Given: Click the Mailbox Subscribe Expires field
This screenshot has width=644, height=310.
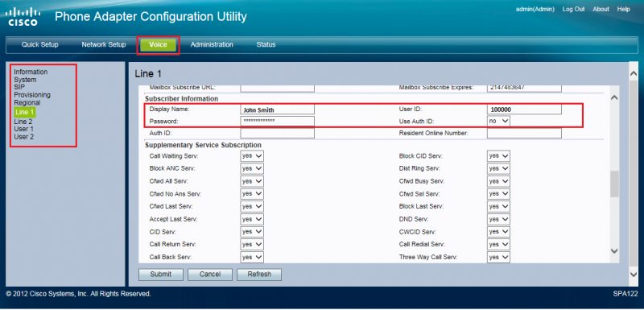Looking at the screenshot, I should 524,89.
